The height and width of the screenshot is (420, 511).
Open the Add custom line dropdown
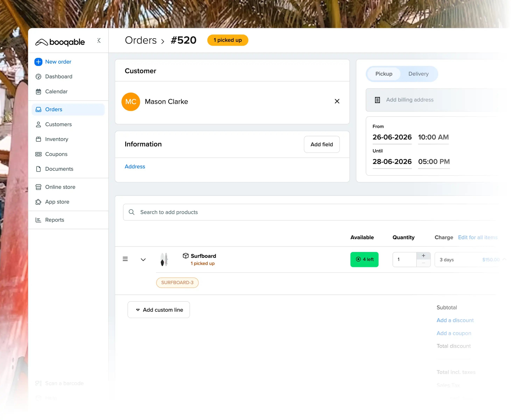(x=159, y=310)
